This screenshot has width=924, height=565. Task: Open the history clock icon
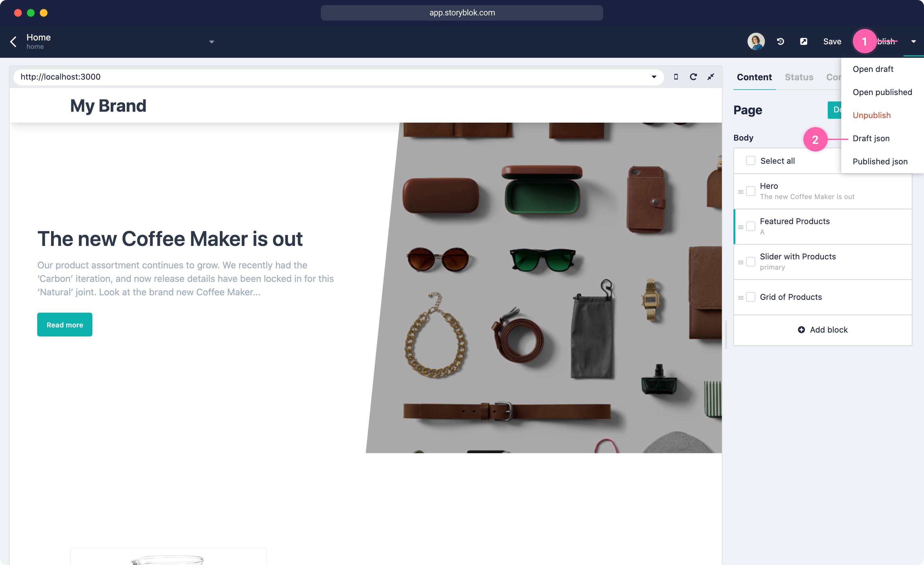pyautogui.click(x=780, y=42)
